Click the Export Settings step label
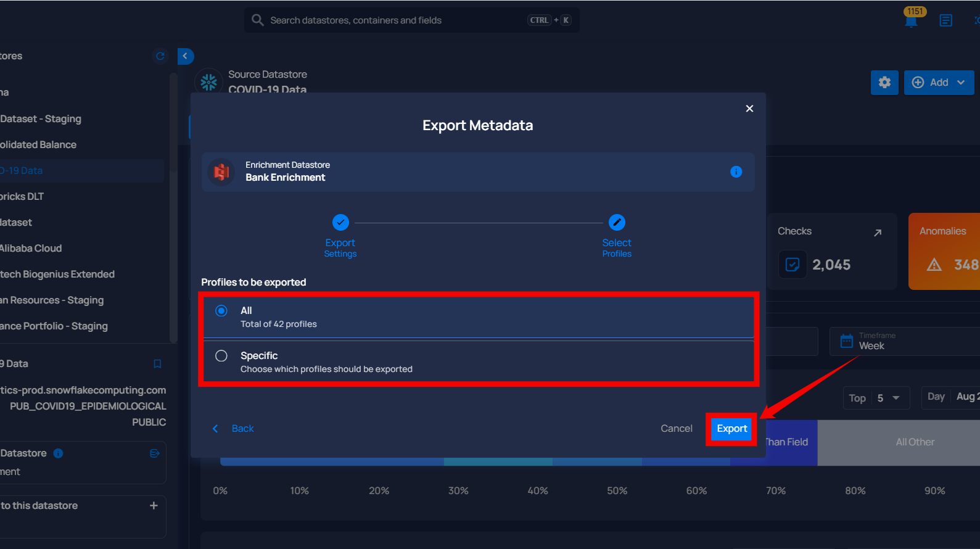Viewport: 980px width, 549px height. (x=340, y=248)
